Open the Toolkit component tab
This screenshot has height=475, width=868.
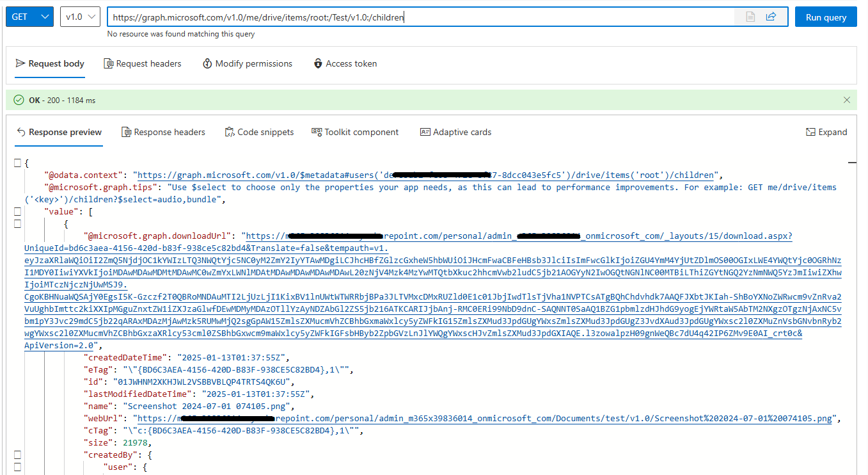click(355, 132)
